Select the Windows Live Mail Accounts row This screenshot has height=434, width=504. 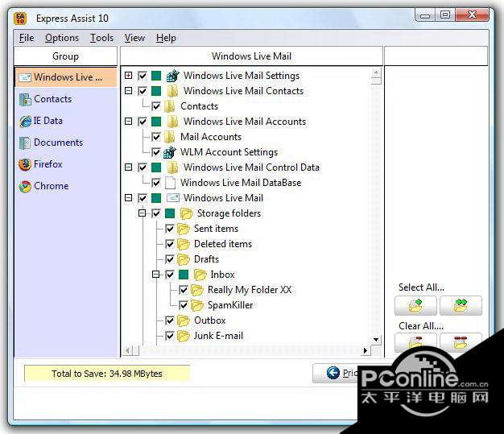[x=245, y=122]
